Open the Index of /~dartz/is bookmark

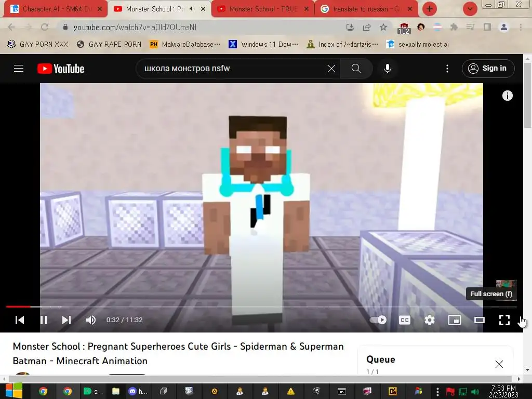point(342,45)
